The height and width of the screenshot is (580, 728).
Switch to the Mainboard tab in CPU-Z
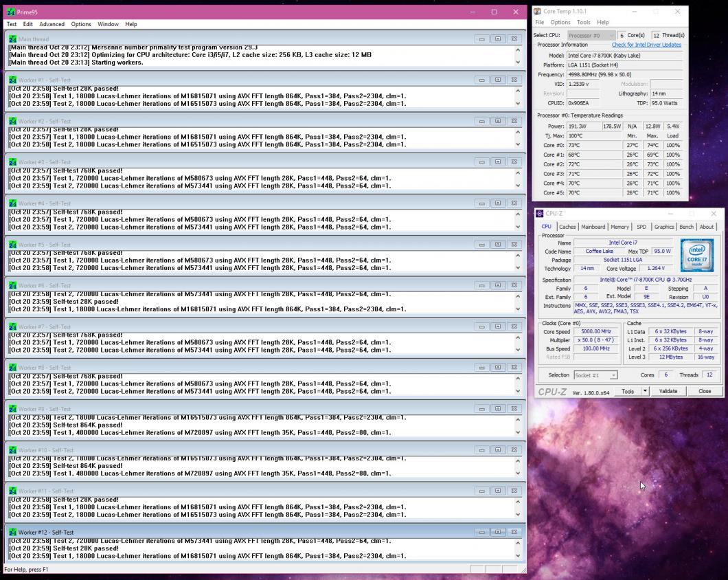(593, 227)
